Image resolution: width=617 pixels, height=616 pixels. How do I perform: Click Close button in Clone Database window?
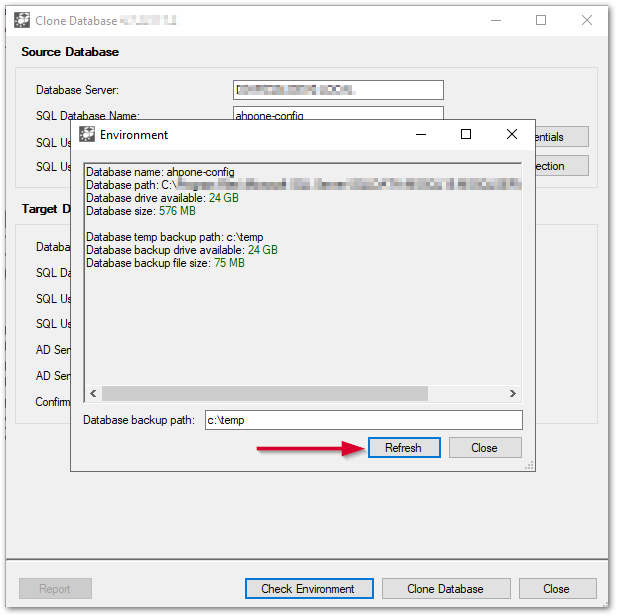[557, 588]
